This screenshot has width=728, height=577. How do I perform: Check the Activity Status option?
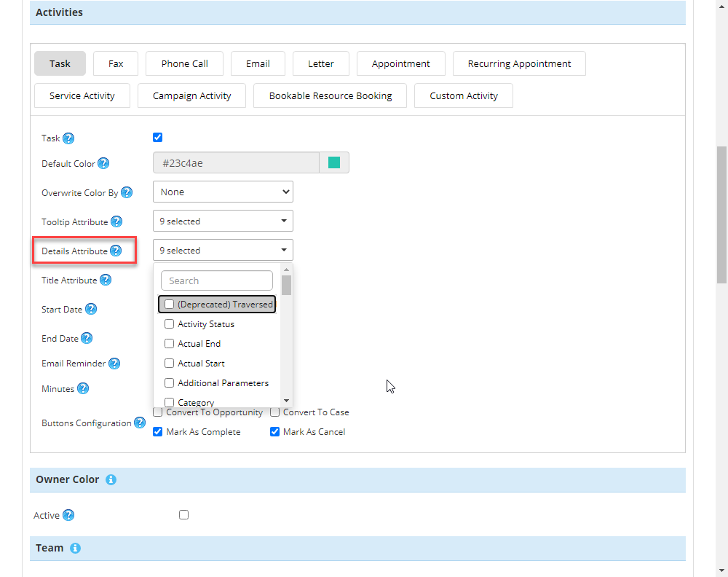[170, 324]
